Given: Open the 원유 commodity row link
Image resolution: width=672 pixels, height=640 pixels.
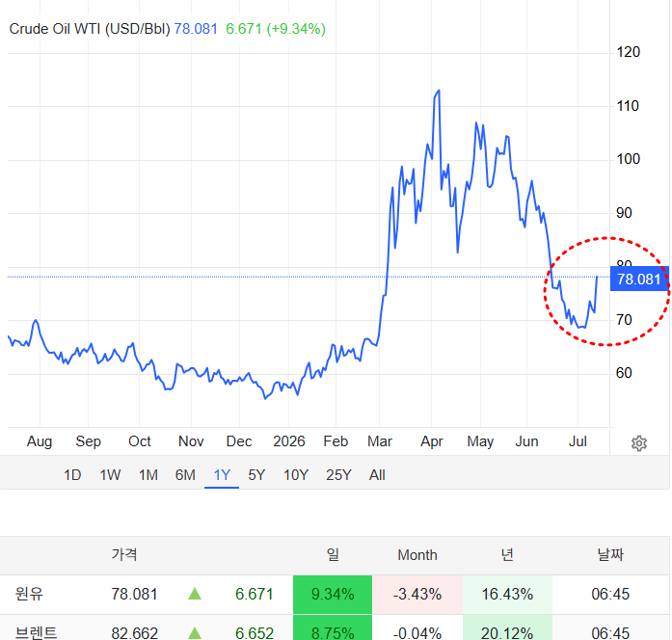Looking at the screenshot, I should 29,594.
